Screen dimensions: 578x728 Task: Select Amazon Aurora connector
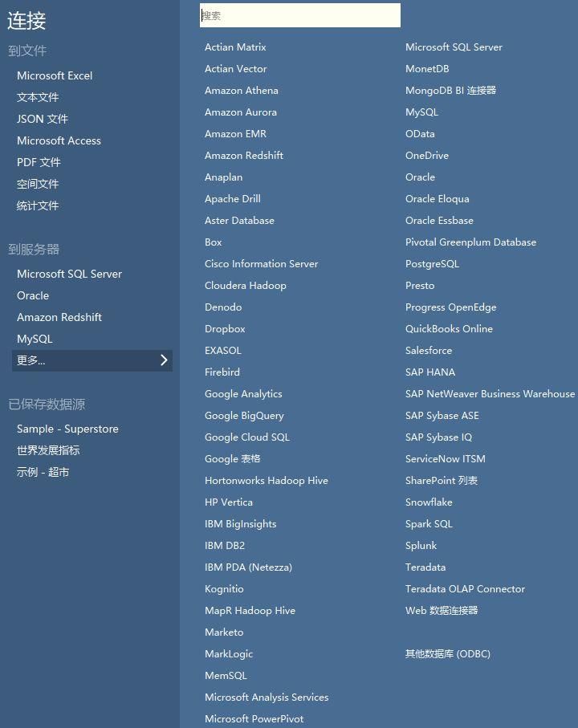click(x=241, y=112)
